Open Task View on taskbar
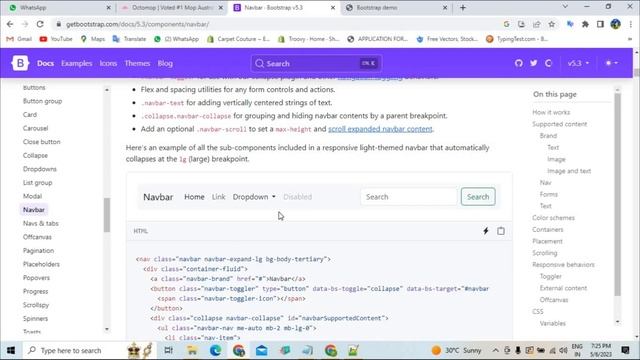This screenshot has width=640, height=360. coord(168,350)
